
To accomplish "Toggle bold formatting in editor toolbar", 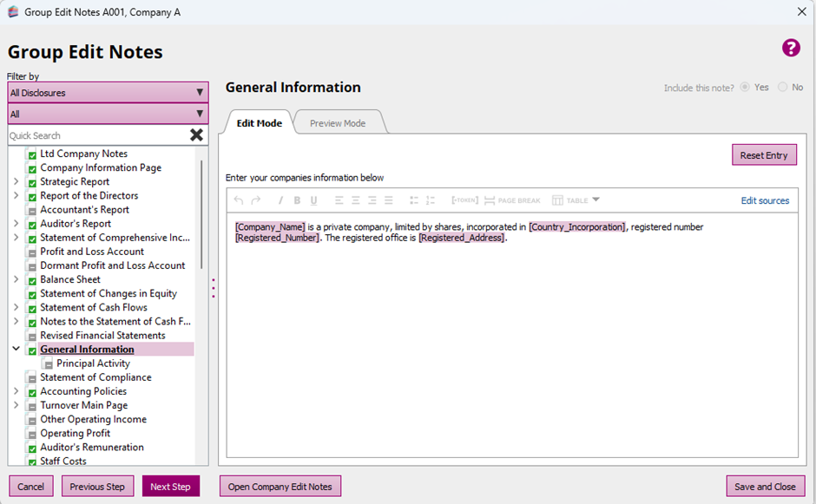I will click(x=297, y=200).
